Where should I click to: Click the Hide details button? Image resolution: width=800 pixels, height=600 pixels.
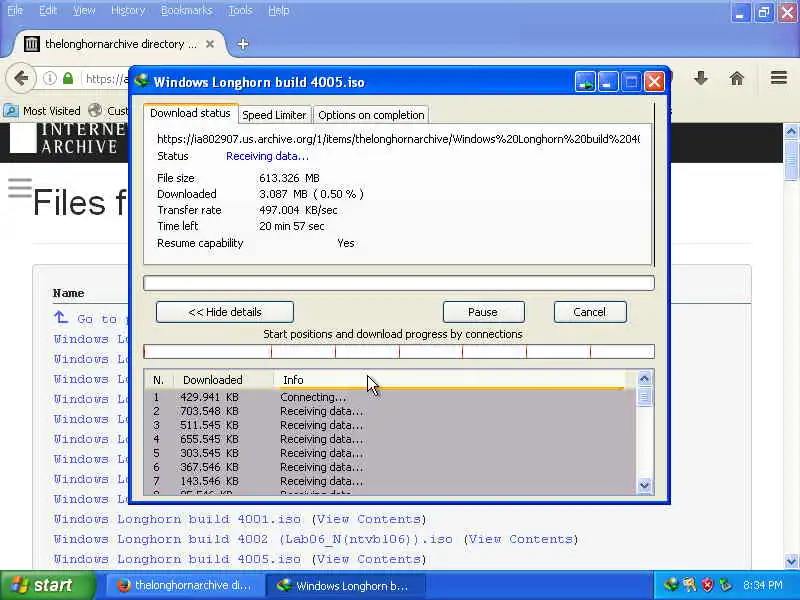click(224, 312)
